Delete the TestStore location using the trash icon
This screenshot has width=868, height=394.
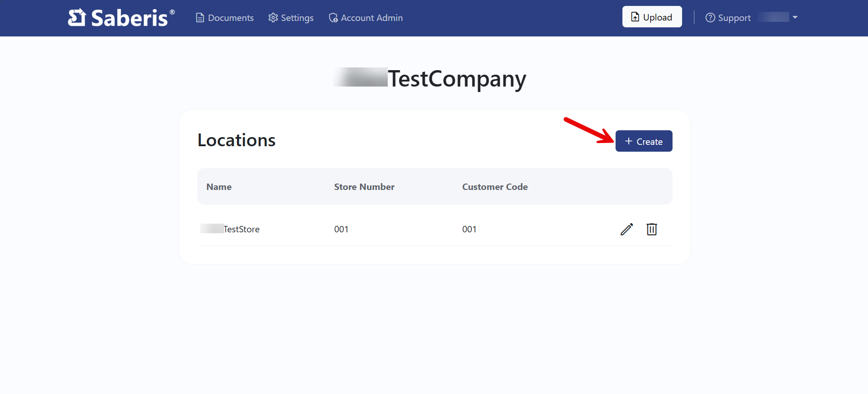point(652,229)
